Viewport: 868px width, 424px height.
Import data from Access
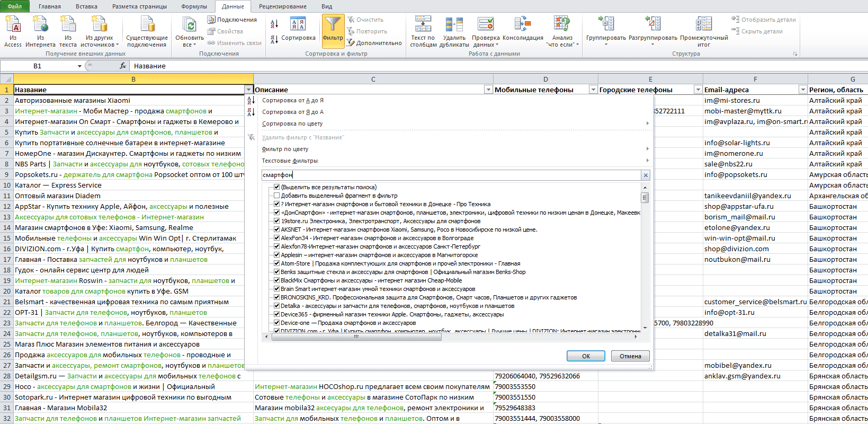coord(13,32)
